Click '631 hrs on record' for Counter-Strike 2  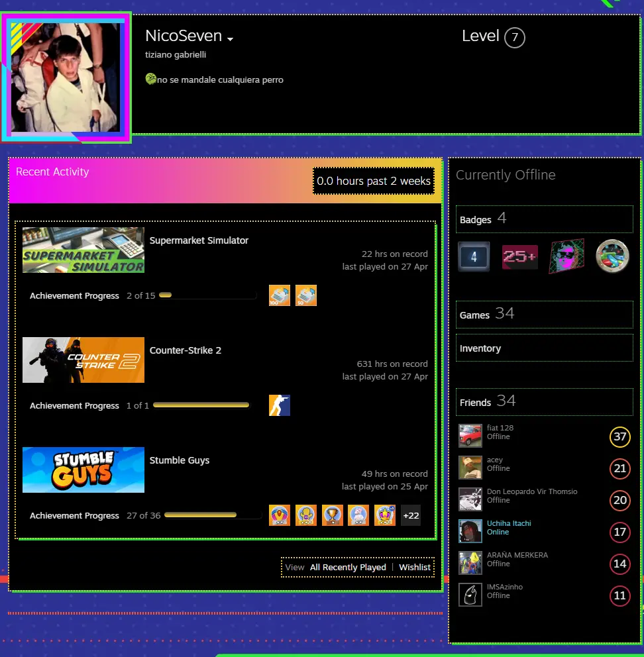392,364
